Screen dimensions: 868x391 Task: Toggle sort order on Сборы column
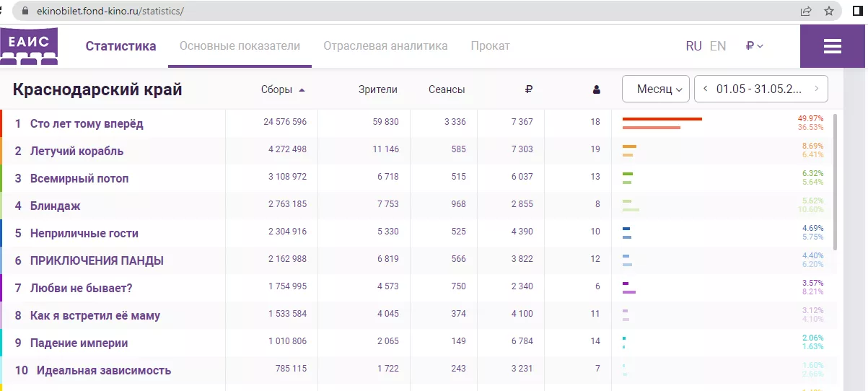283,90
